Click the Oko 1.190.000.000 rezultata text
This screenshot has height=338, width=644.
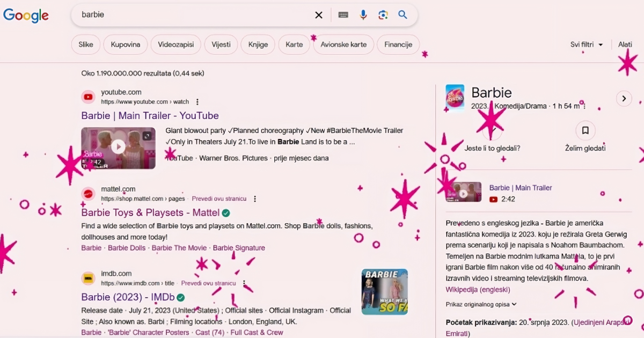[143, 73]
